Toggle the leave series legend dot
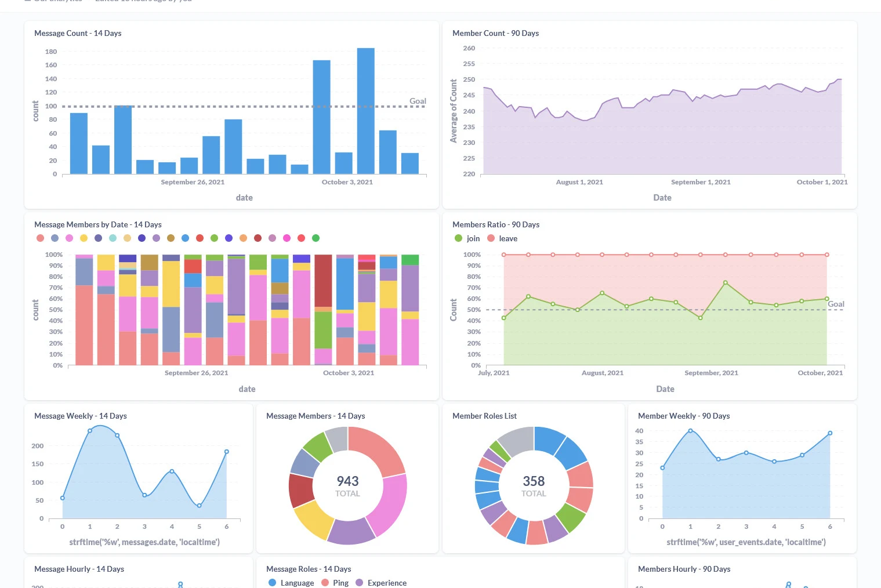This screenshot has width=881, height=588. tap(491, 238)
